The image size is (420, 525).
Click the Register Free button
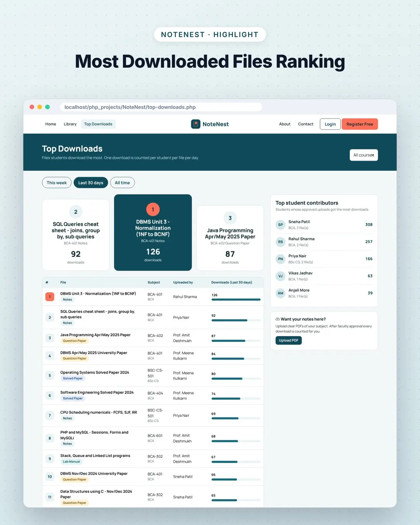click(360, 124)
